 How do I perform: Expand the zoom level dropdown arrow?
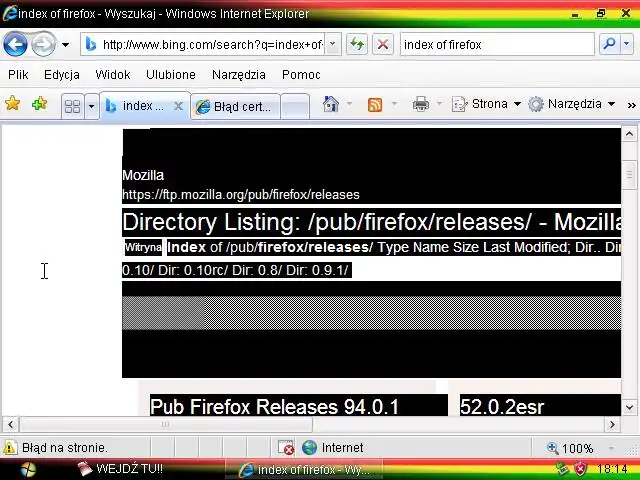611,448
